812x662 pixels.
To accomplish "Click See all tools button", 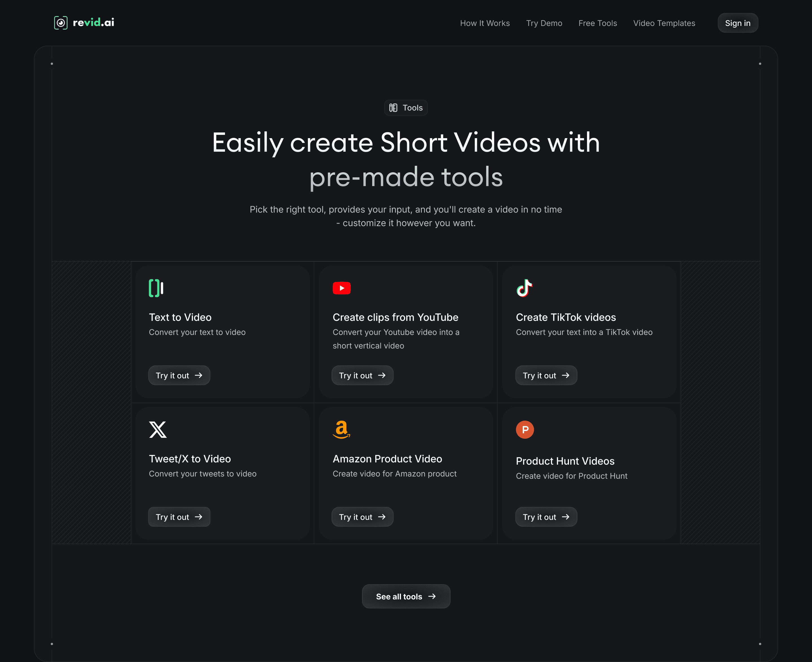I will click(406, 596).
